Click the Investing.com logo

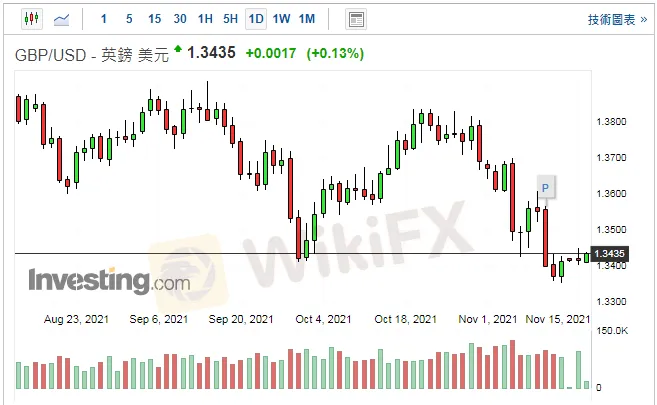click(x=108, y=281)
